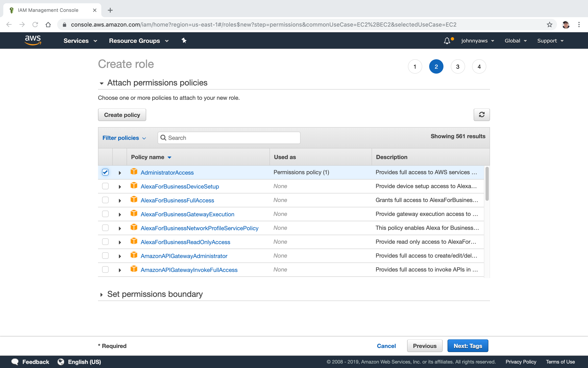
Task: Click the Feedback speech bubble icon
Action: click(15, 362)
